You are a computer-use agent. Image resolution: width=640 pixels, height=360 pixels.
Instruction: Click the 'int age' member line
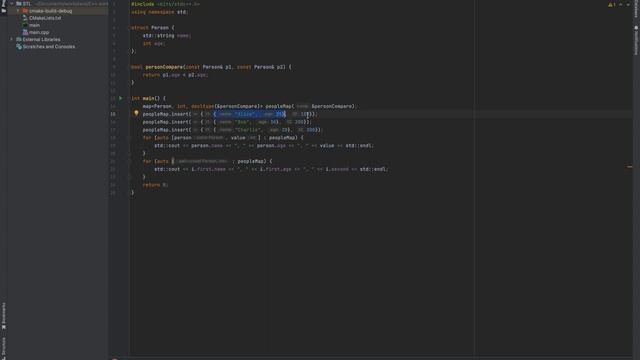tap(154, 43)
